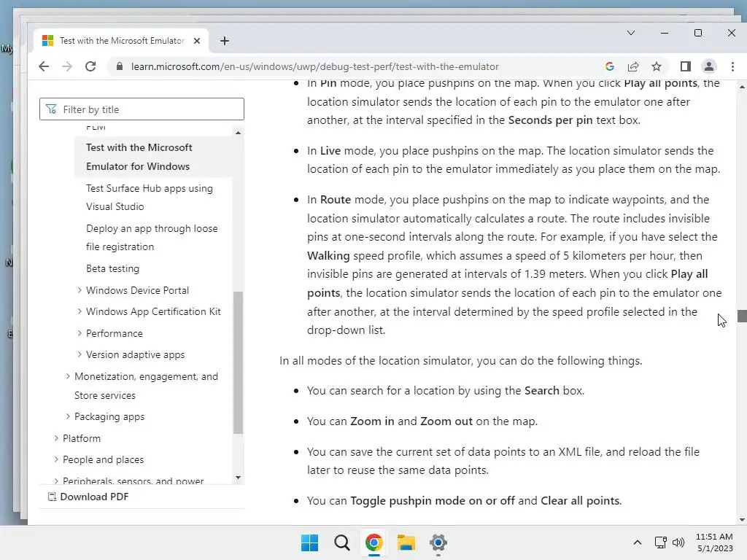Screen dimensions: 747x560
Task: Select the Test with Microsoft Emulator tab
Action: tap(122, 41)
